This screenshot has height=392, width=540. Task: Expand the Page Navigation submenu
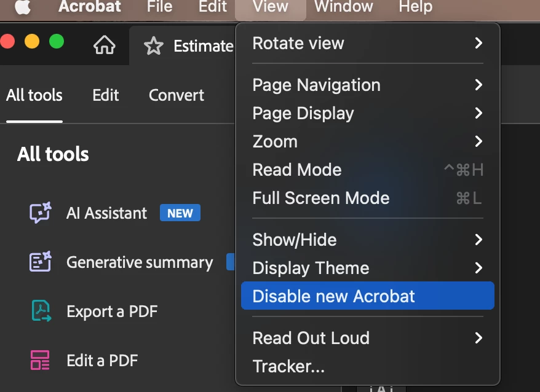(x=367, y=85)
